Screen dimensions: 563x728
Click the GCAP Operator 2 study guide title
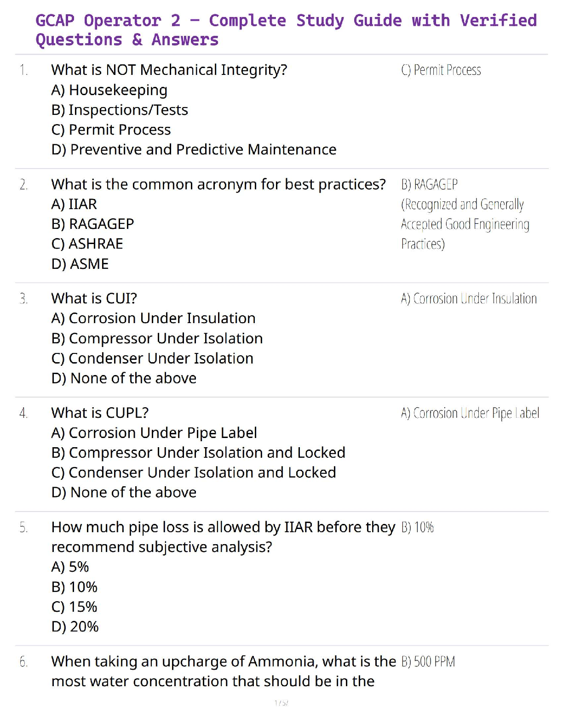pyautogui.click(x=286, y=30)
